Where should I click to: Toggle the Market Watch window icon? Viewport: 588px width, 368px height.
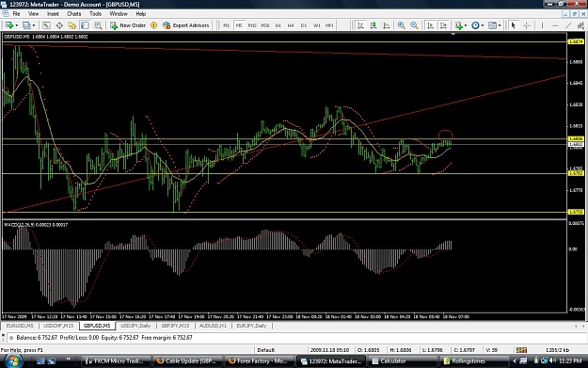(46, 25)
